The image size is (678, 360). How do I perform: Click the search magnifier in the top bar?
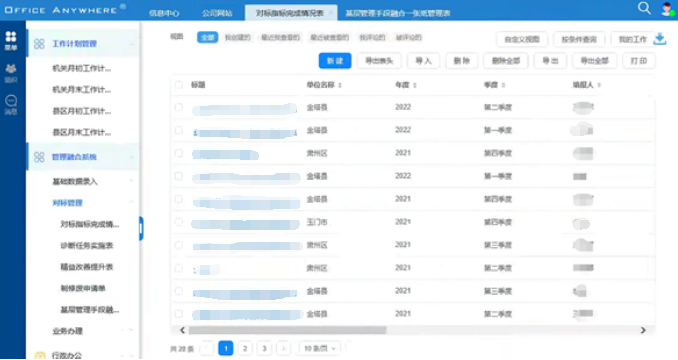click(644, 8)
